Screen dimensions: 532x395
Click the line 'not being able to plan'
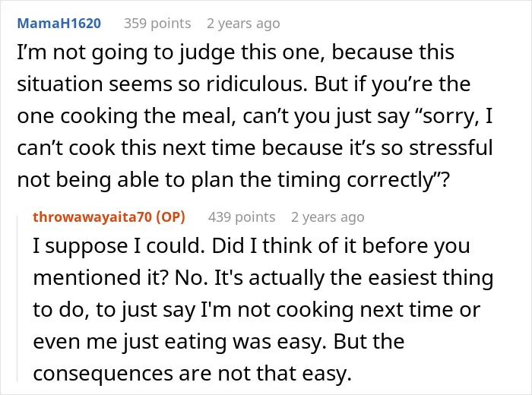click(233, 180)
